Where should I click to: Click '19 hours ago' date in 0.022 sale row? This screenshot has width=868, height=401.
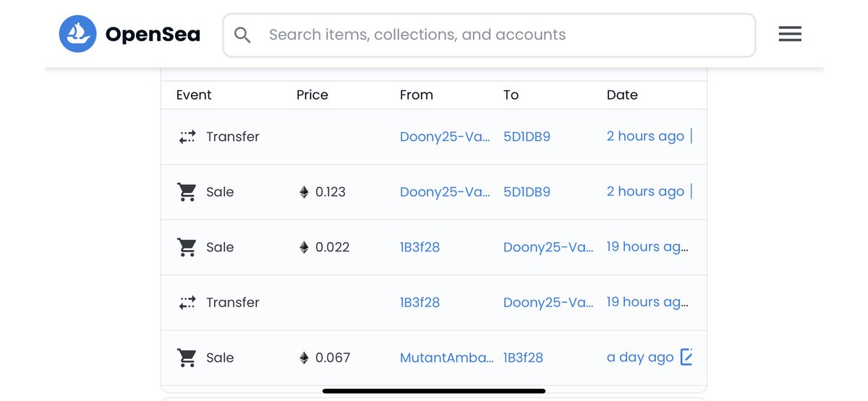[x=647, y=247]
